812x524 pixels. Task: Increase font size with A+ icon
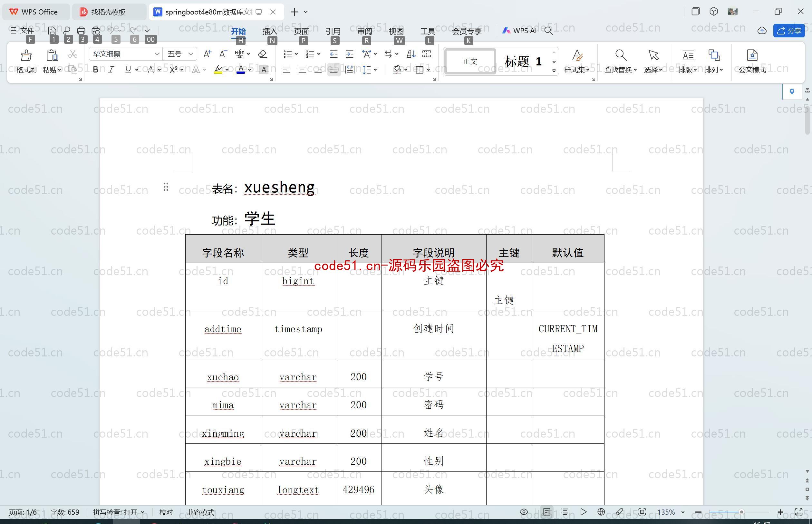(x=207, y=54)
